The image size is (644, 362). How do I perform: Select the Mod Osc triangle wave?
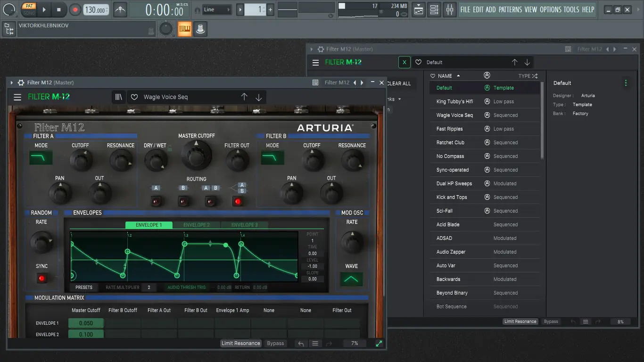(x=351, y=279)
